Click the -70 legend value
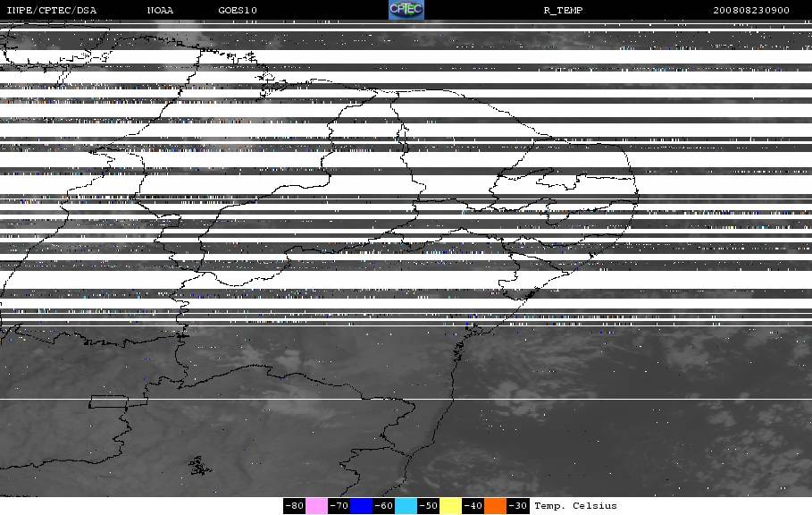The width and height of the screenshot is (812, 515). point(339,506)
